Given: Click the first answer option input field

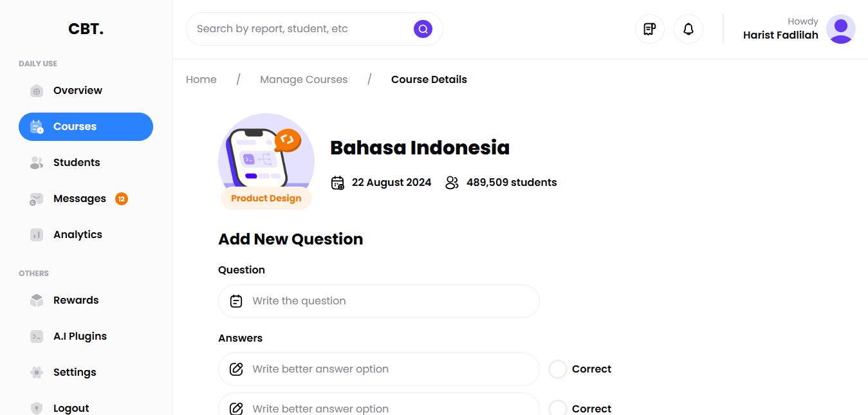Looking at the screenshot, I should tap(386, 369).
